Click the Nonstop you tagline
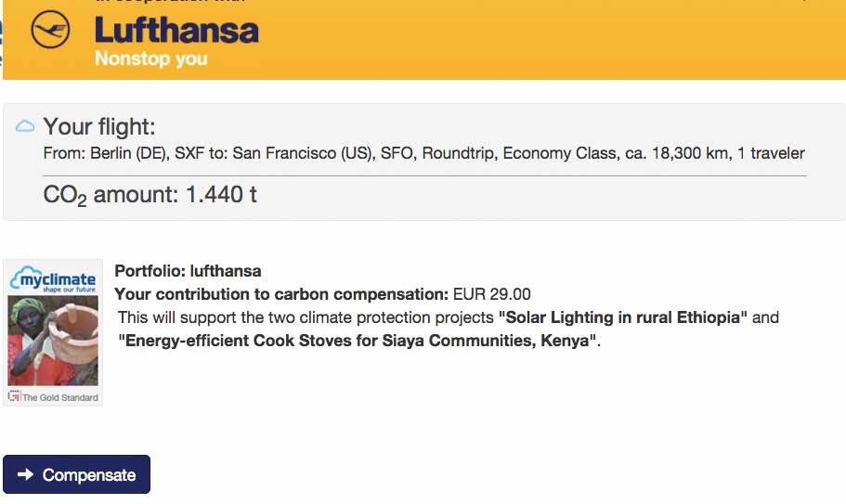The height and width of the screenshot is (504, 846). 150,59
